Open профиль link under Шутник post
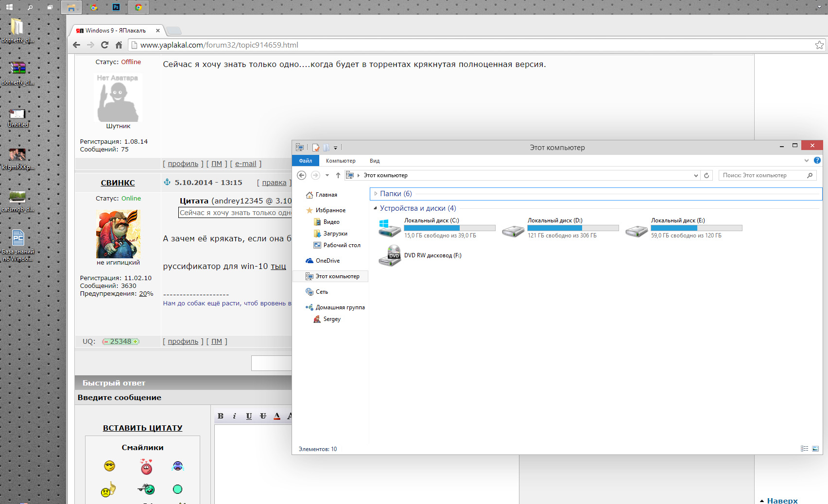Viewport: 828px width, 504px height. [x=183, y=164]
